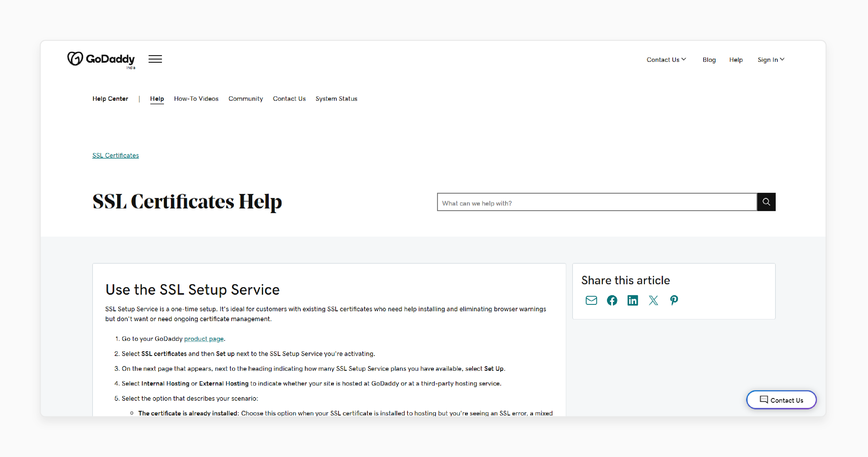868x457 pixels.
Task: Open Help link in top header
Action: click(736, 60)
